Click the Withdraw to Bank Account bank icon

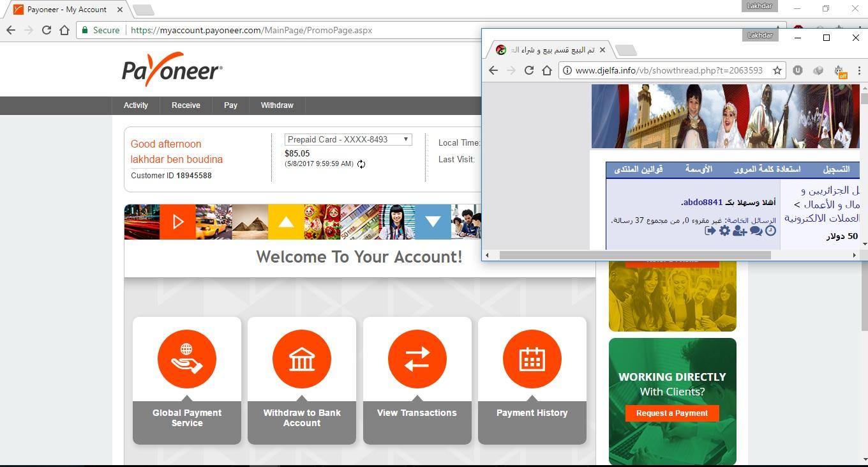click(302, 359)
